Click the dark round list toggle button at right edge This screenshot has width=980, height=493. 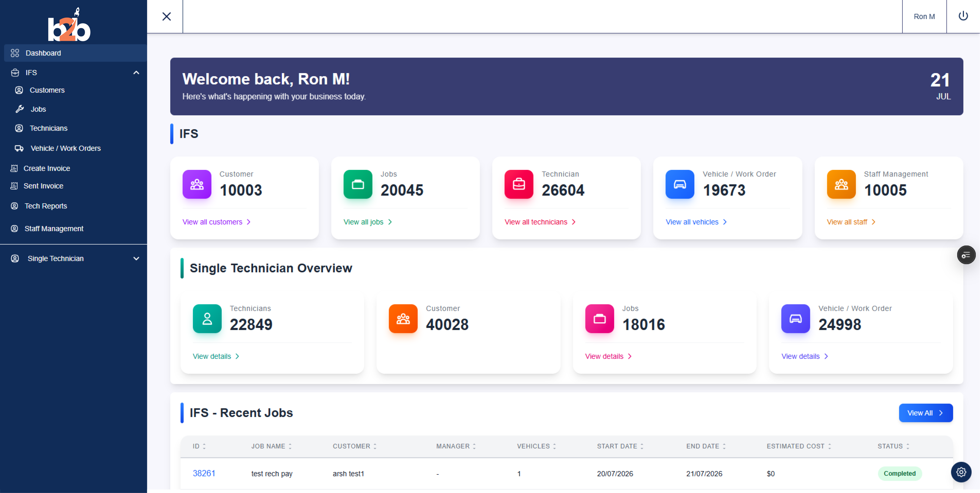[x=966, y=255]
